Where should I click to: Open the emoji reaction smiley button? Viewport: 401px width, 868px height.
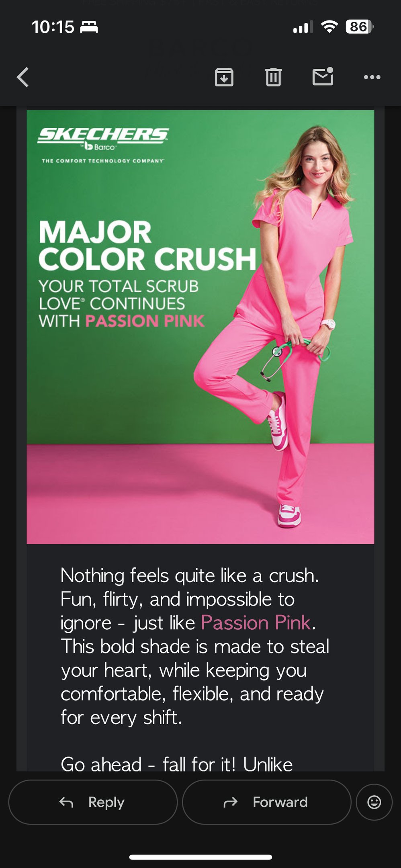click(x=374, y=802)
